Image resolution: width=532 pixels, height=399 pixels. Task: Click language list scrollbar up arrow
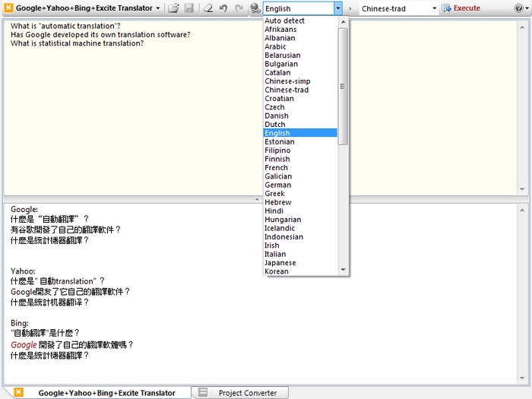pos(343,22)
